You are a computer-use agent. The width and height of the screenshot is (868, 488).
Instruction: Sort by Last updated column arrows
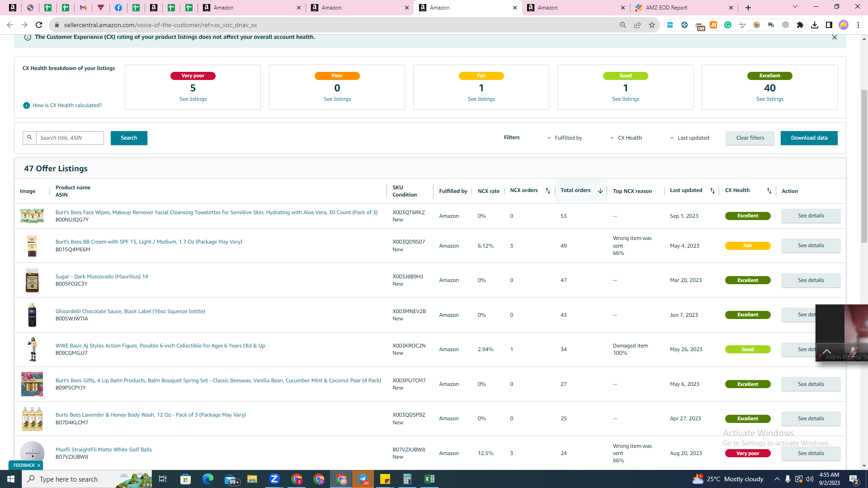(x=712, y=191)
